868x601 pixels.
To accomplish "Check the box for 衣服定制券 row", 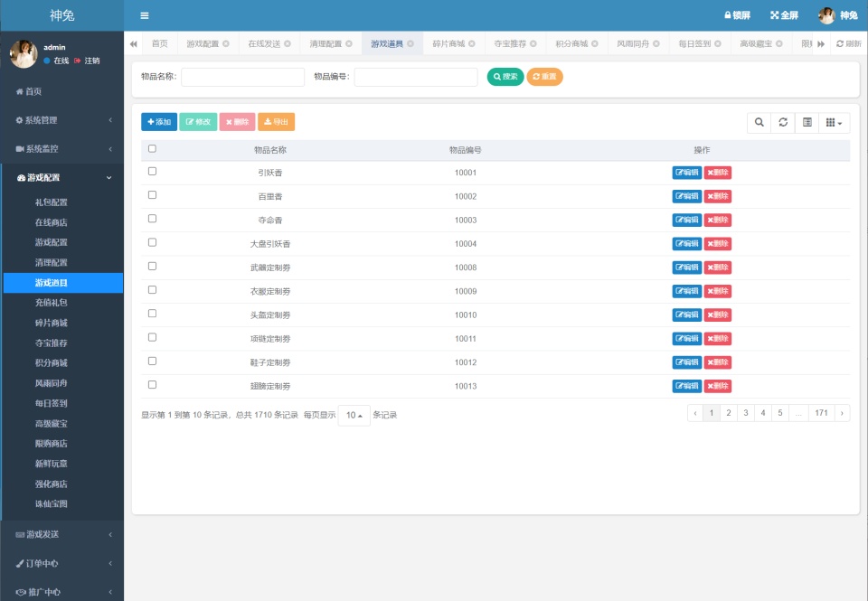I will point(152,290).
